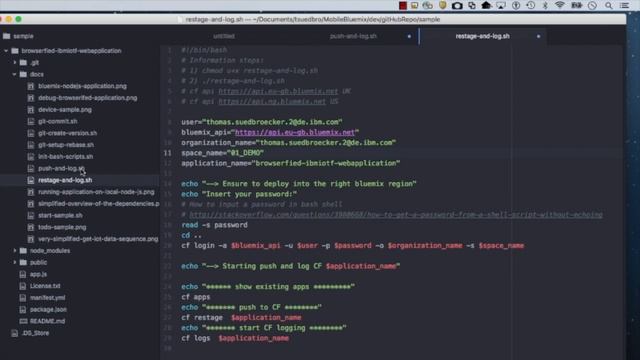640x360 pixels.
Task: Switch to the untitled tab
Action: click(x=224, y=36)
